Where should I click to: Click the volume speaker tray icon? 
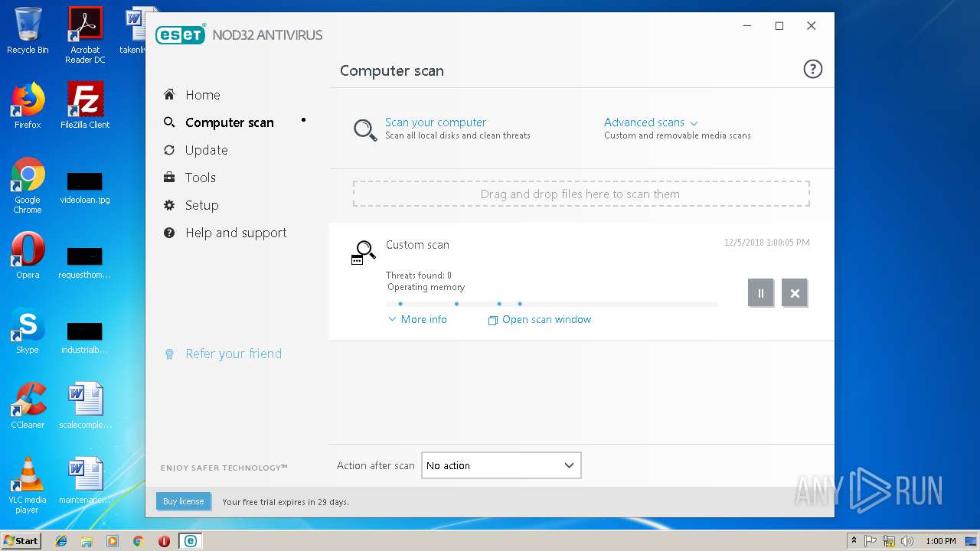point(907,541)
